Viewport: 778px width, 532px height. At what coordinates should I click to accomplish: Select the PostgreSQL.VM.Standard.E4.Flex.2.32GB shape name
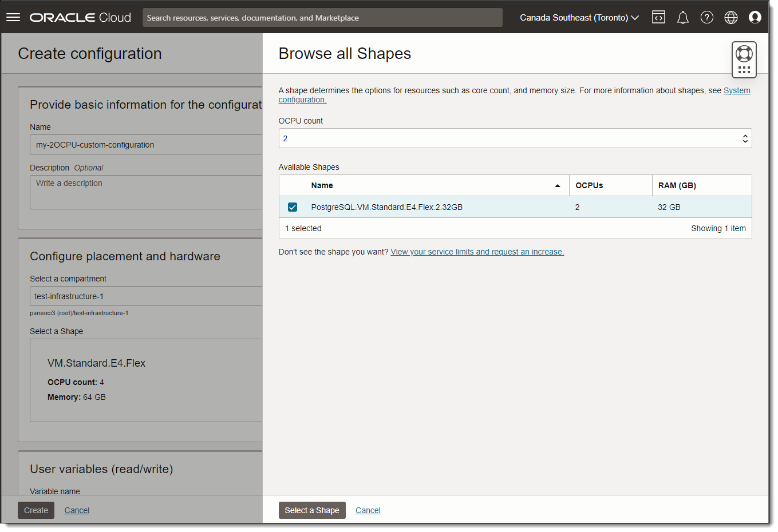coord(387,207)
